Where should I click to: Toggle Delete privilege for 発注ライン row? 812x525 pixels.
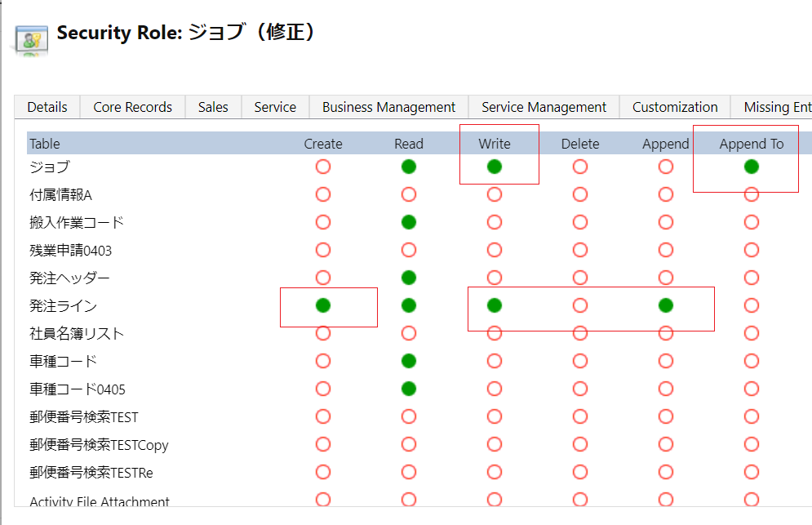click(x=580, y=305)
